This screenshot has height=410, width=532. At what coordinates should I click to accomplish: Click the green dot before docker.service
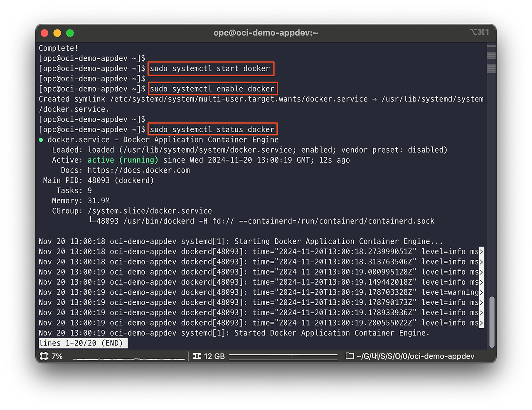click(x=41, y=140)
